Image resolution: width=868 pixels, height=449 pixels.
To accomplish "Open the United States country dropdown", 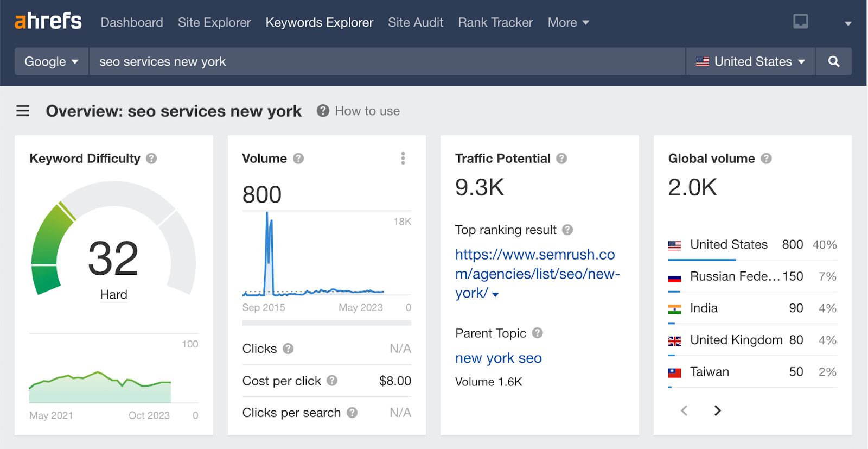I will click(750, 61).
